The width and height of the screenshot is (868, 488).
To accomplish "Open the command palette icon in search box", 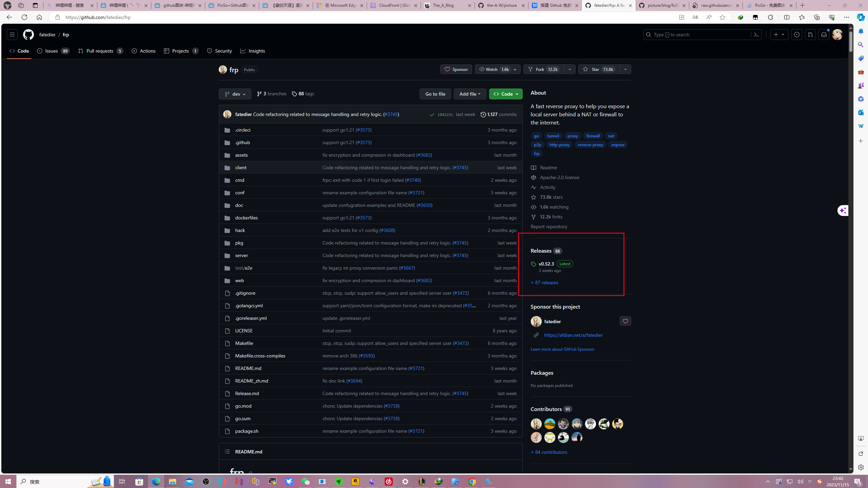I will tap(756, 35).
